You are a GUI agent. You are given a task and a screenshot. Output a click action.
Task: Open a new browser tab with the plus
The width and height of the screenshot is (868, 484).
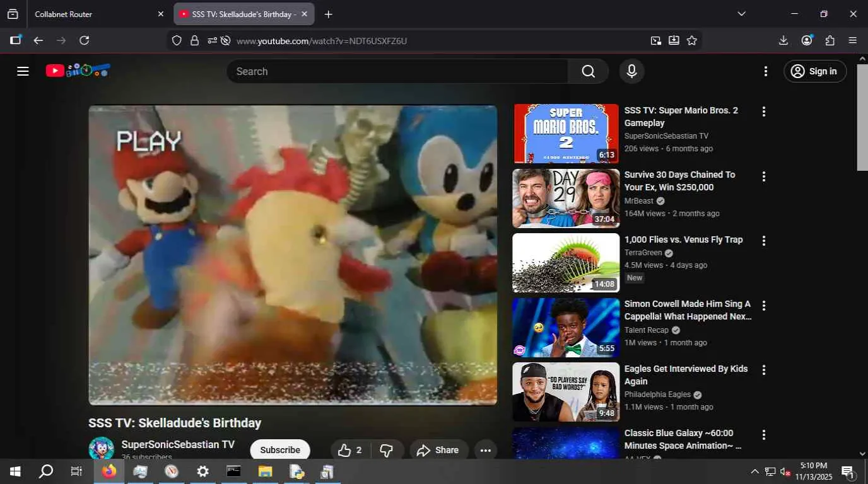point(328,14)
